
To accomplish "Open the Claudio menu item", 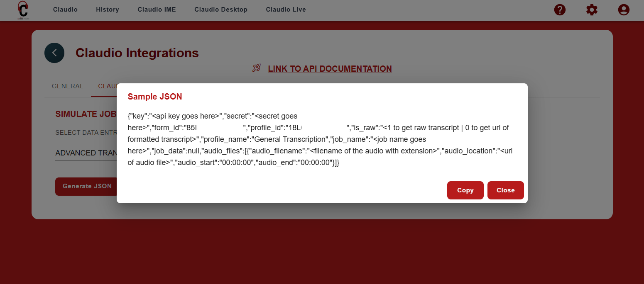I will tap(65, 10).
